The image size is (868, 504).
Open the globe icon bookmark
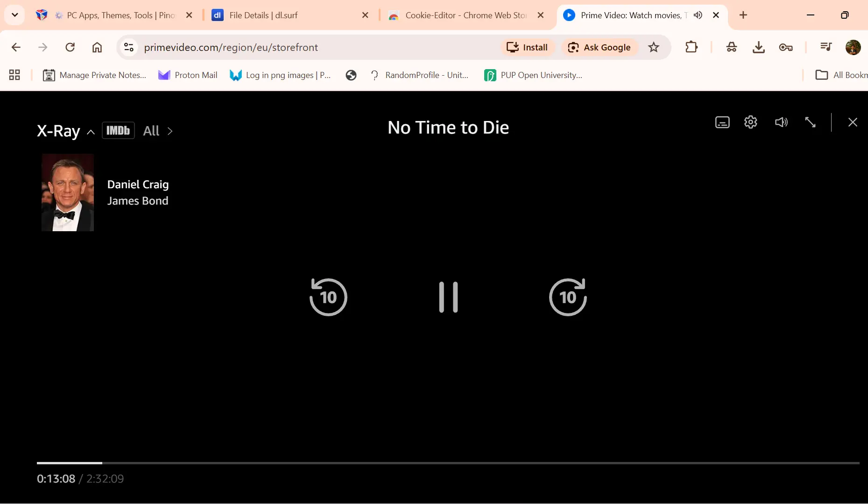[351, 75]
